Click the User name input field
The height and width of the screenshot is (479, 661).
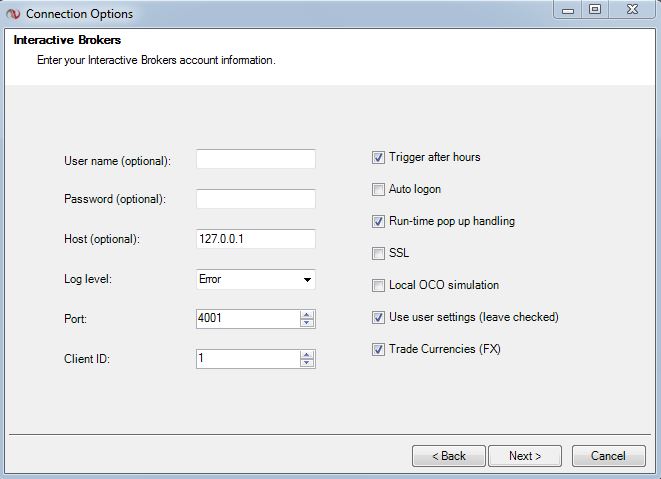(x=256, y=159)
